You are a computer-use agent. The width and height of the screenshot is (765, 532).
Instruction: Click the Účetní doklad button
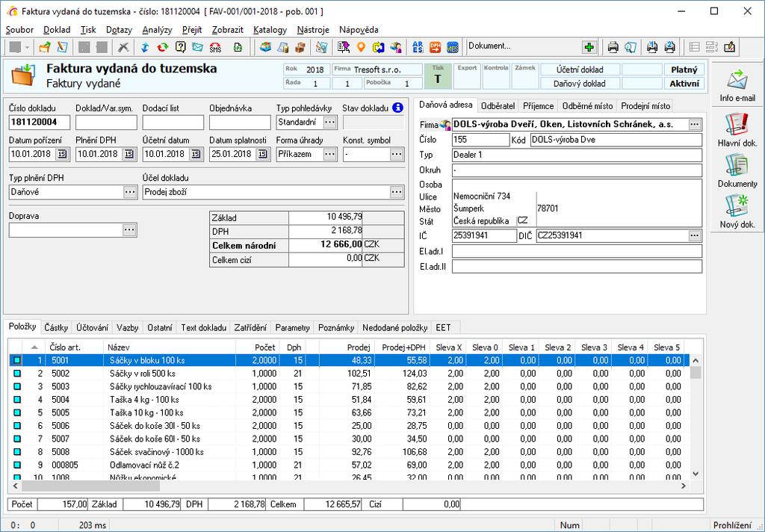click(580, 69)
